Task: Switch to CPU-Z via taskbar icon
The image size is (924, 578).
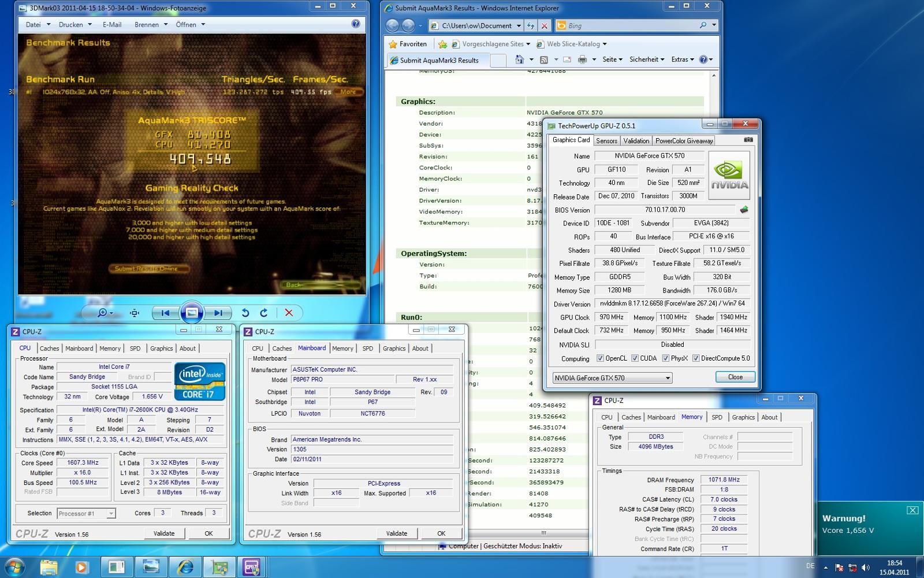Action: pyautogui.click(x=251, y=567)
